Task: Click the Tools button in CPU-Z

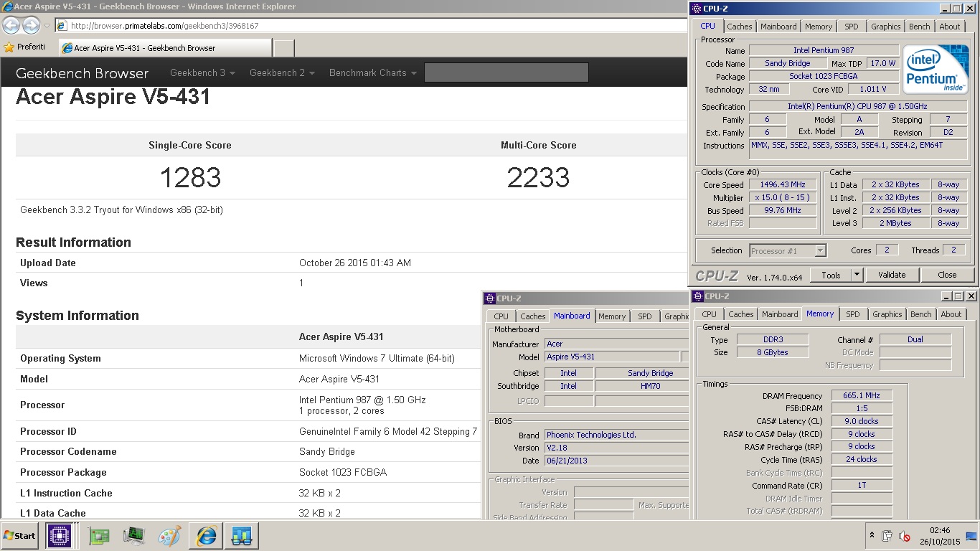Action: tap(831, 275)
